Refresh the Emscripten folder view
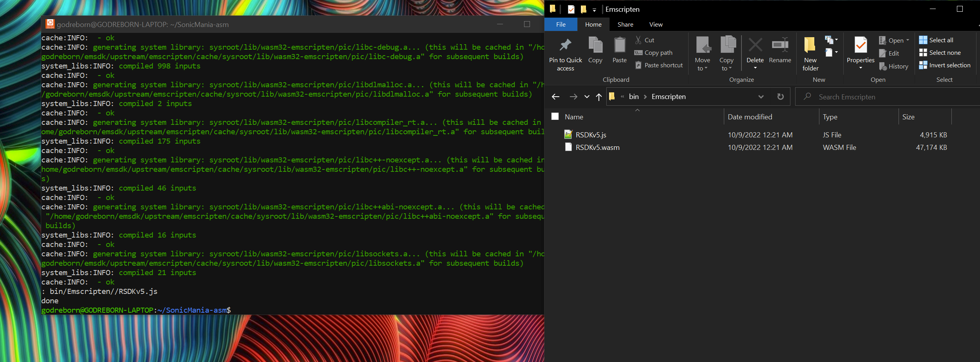This screenshot has width=980, height=362. pyautogui.click(x=780, y=97)
